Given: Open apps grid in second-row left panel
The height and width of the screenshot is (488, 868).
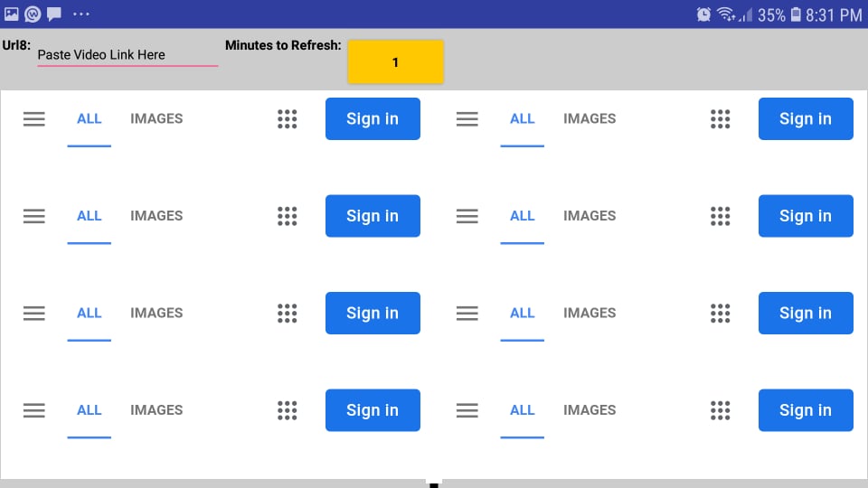Looking at the screenshot, I should [288, 216].
